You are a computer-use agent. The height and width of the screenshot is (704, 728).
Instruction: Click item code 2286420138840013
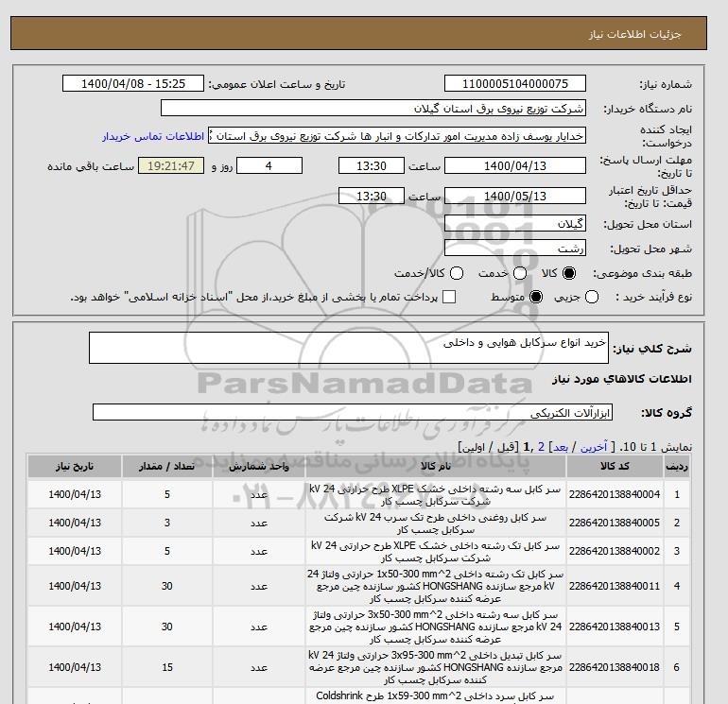615,627
